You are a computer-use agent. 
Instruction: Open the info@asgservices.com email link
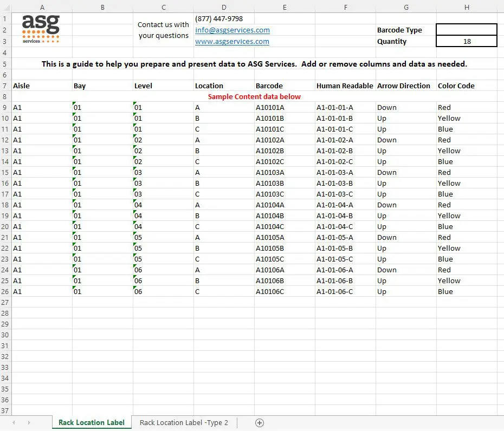tap(232, 30)
